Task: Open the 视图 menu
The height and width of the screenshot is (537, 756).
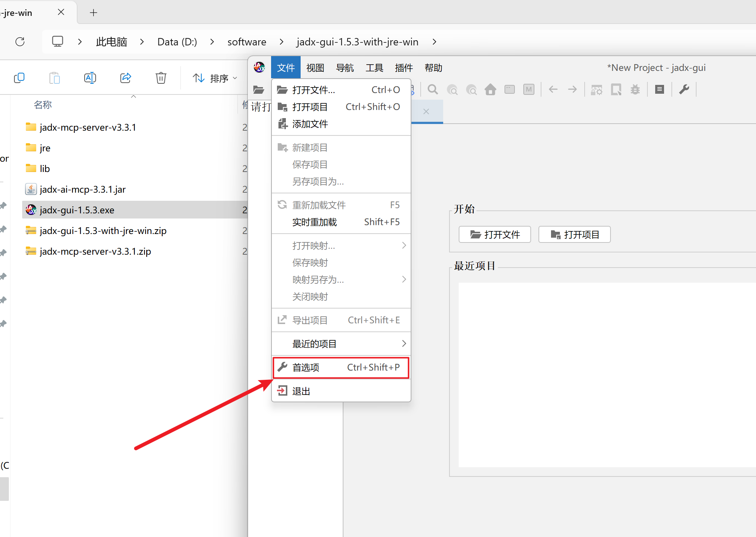Action: pyautogui.click(x=315, y=68)
